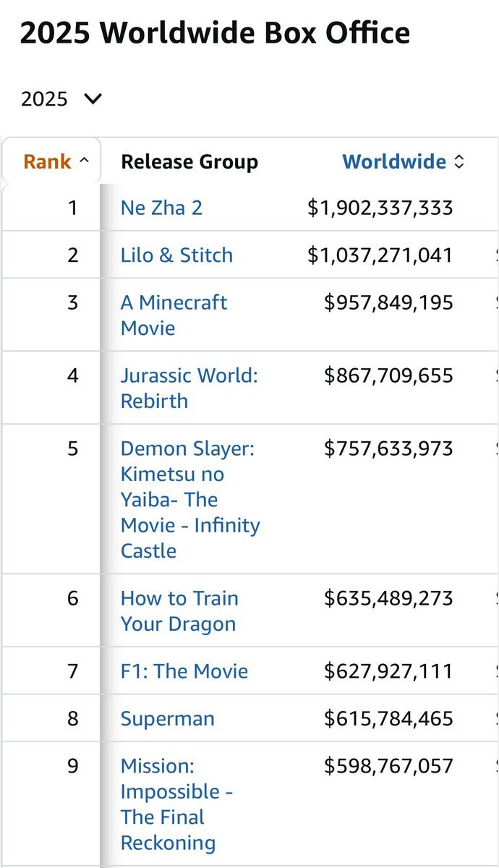Click the Rank ascending arrow icon
This screenshot has width=499, height=868.
[84, 162]
